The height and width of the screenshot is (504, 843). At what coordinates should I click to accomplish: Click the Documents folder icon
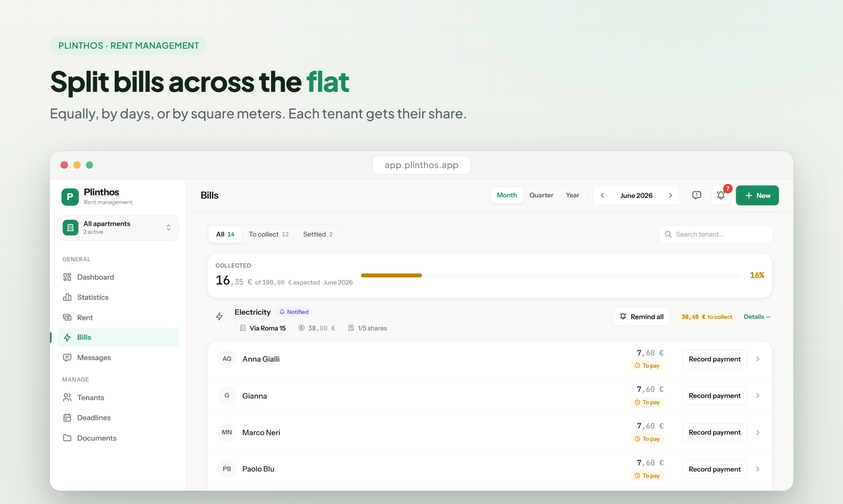pyautogui.click(x=67, y=438)
